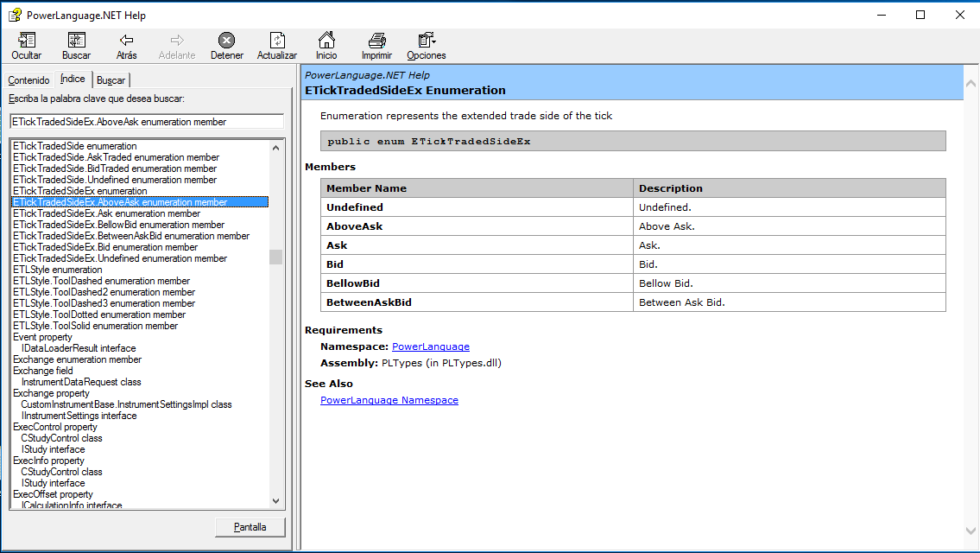The width and height of the screenshot is (980, 553).
Task: Select Event property index entry
Action: 42,337
